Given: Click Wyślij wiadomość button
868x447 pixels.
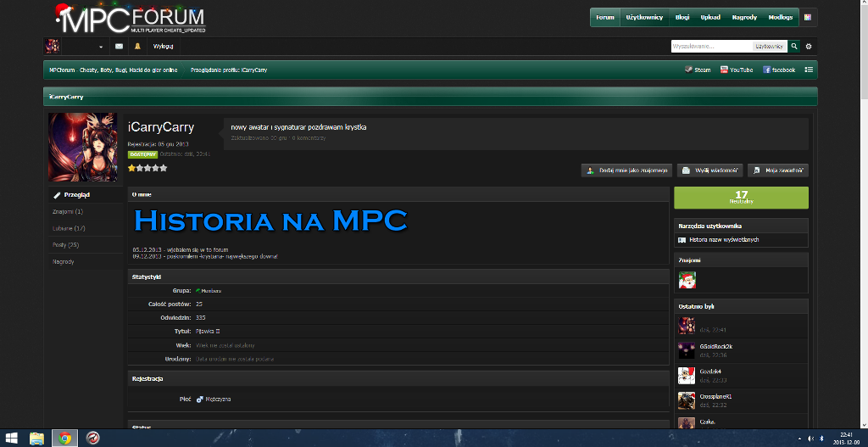Looking at the screenshot, I should pos(710,170).
